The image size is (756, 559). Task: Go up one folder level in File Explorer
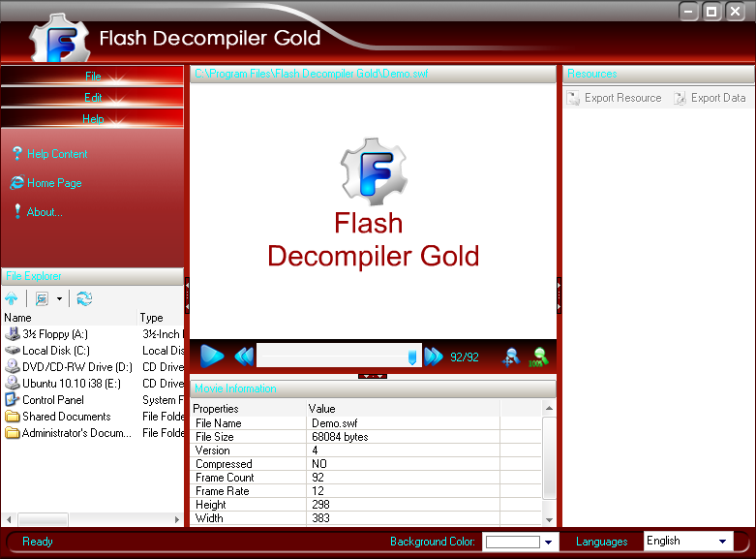click(x=12, y=298)
